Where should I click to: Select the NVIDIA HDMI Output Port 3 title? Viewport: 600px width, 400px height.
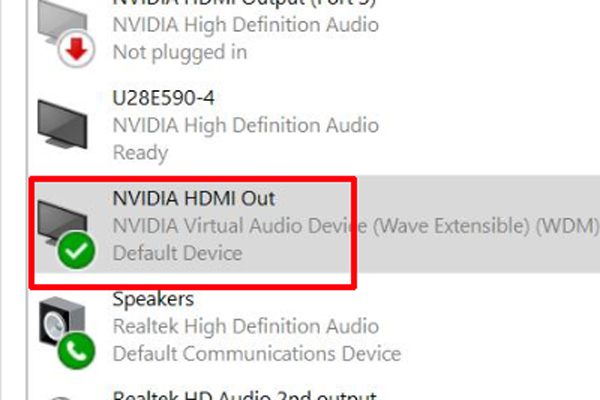tap(244, 3)
